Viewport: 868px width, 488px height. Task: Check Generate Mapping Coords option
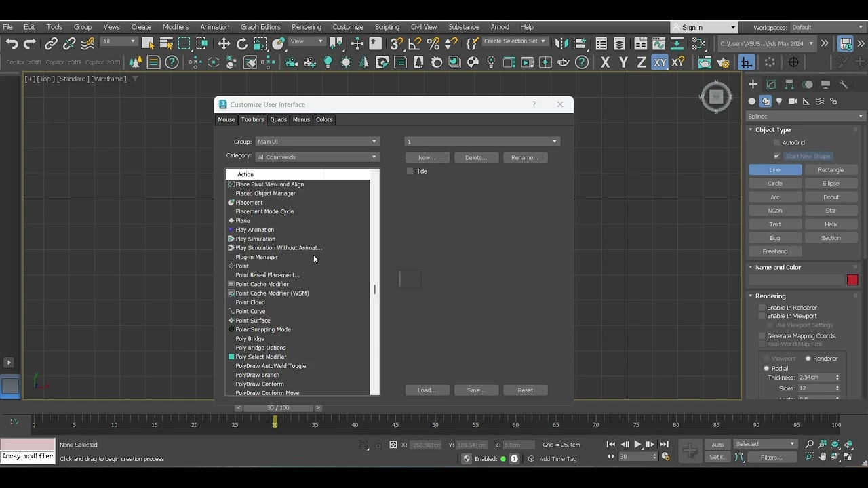(x=762, y=336)
